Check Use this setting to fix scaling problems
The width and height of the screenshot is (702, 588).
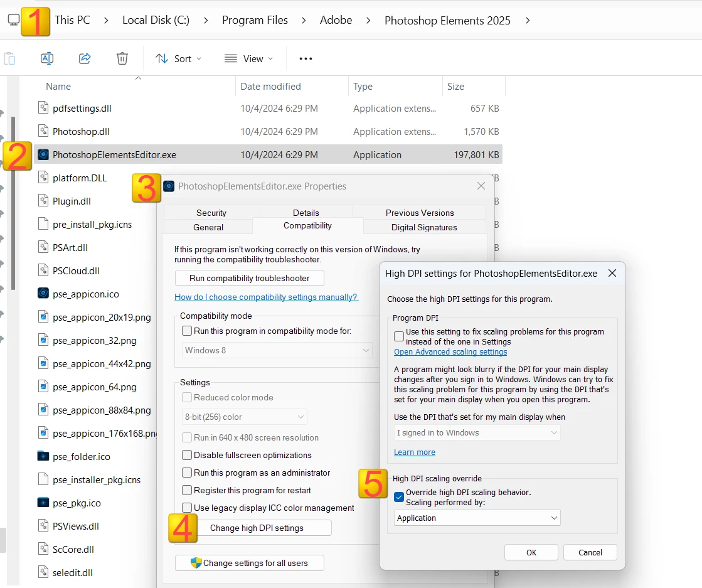pyautogui.click(x=399, y=336)
